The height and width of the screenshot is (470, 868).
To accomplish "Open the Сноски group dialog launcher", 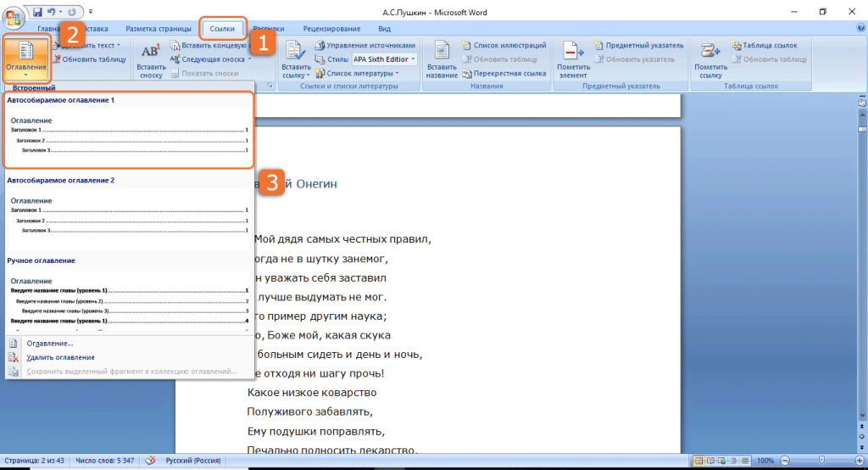I will (270, 86).
